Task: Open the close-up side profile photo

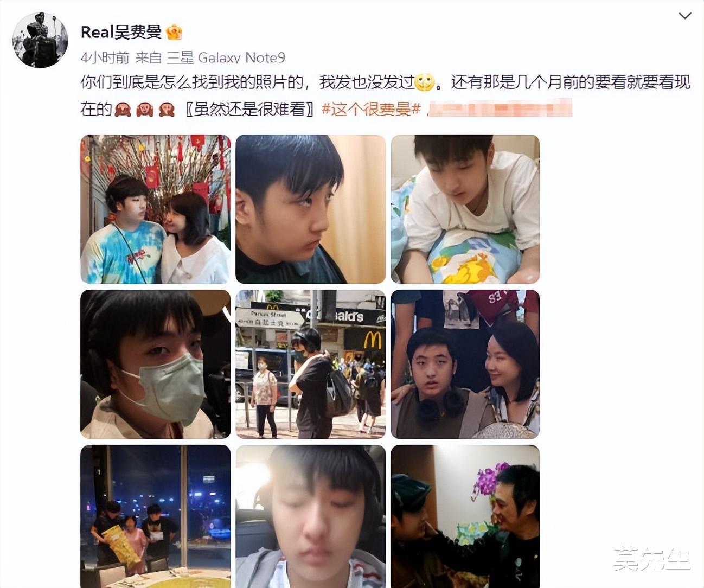Action: pos(311,209)
